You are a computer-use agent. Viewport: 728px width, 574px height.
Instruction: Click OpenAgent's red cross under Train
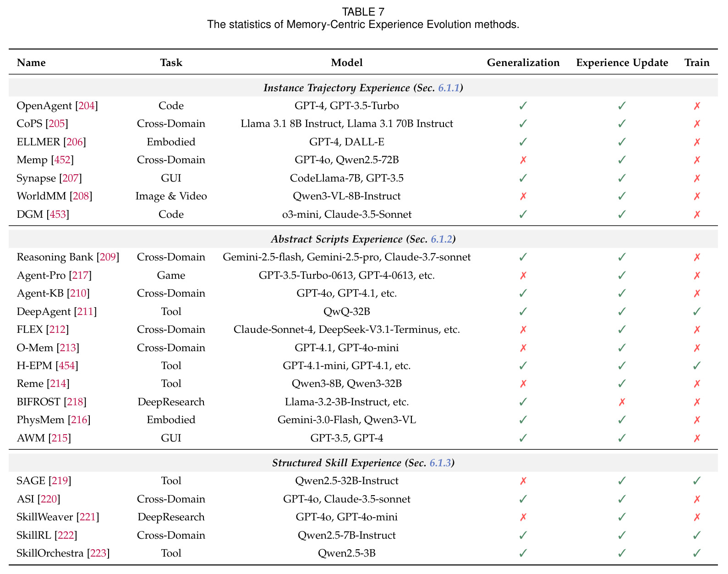697,106
